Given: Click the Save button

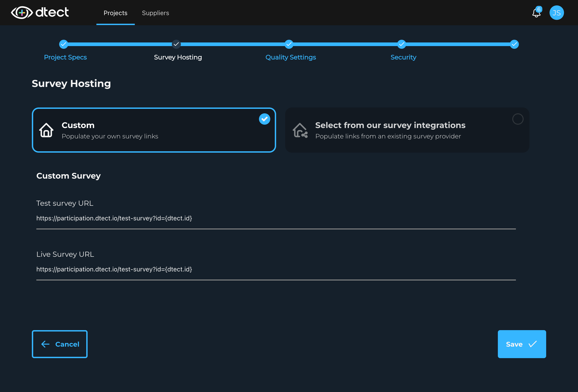Looking at the screenshot, I should click(x=522, y=344).
